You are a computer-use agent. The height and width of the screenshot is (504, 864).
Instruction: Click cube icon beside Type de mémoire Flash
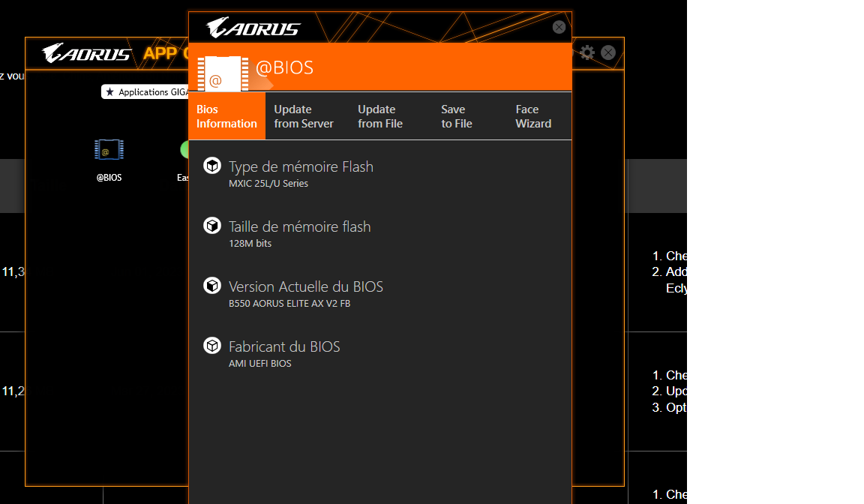[x=212, y=165]
